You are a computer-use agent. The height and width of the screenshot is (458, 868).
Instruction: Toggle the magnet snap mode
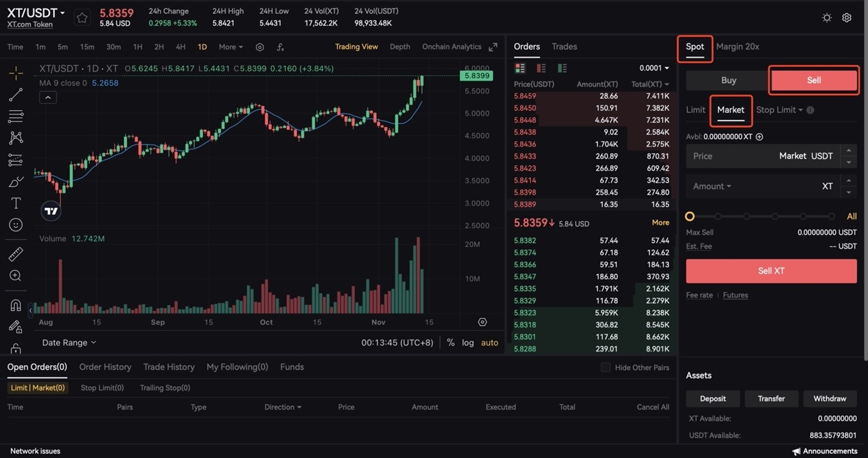click(16, 305)
